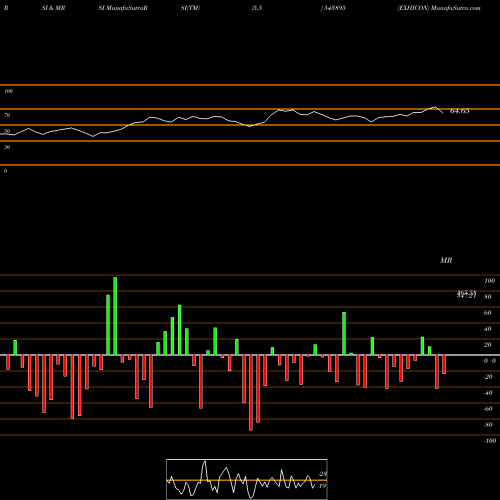
Task: Click the MR axis label "-80"
Action: click(488, 425)
